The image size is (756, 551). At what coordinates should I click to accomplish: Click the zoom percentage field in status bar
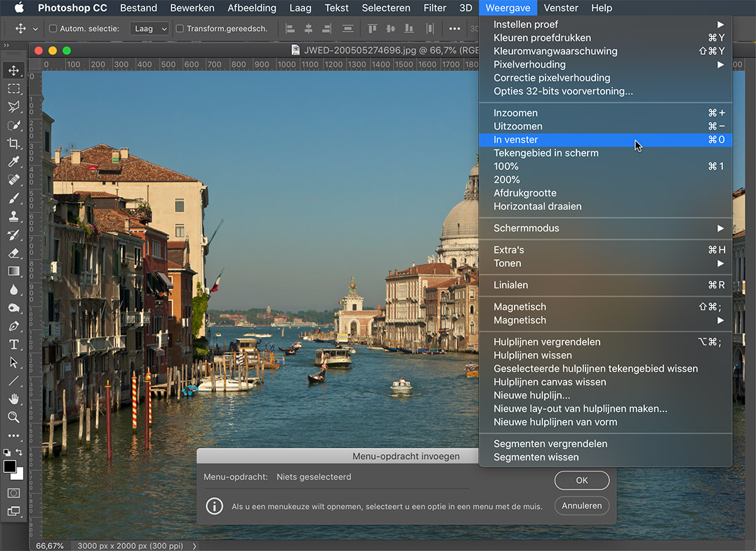[x=50, y=545]
